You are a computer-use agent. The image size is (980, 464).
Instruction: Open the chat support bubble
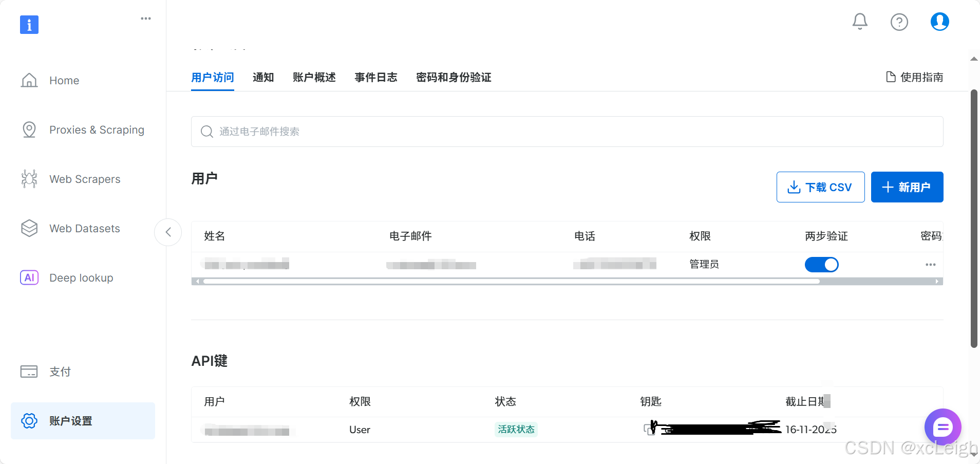[x=943, y=426]
